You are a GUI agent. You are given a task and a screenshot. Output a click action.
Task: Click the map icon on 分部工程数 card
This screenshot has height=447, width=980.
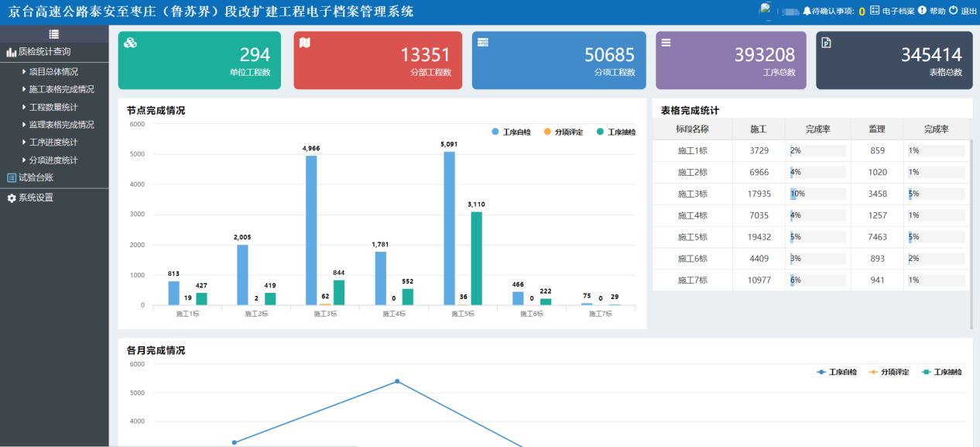(305, 43)
